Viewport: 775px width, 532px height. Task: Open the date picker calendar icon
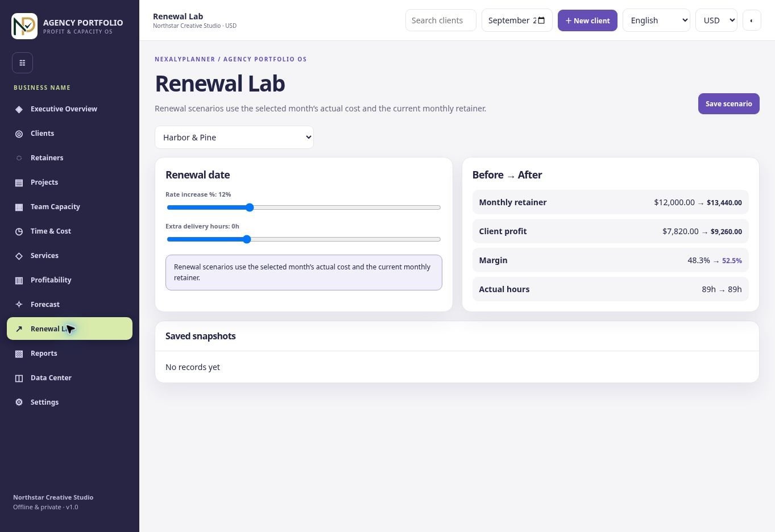click(541, 20)
